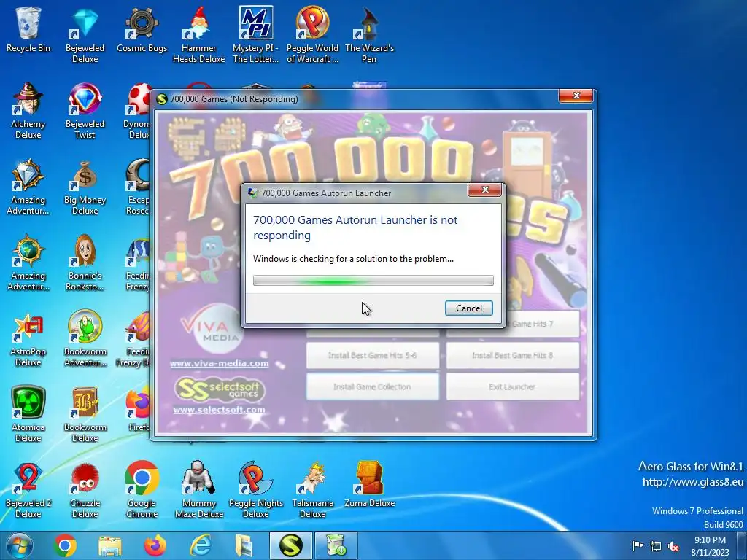Select Alchemy Deluxe desktop icon

point(28,111)
